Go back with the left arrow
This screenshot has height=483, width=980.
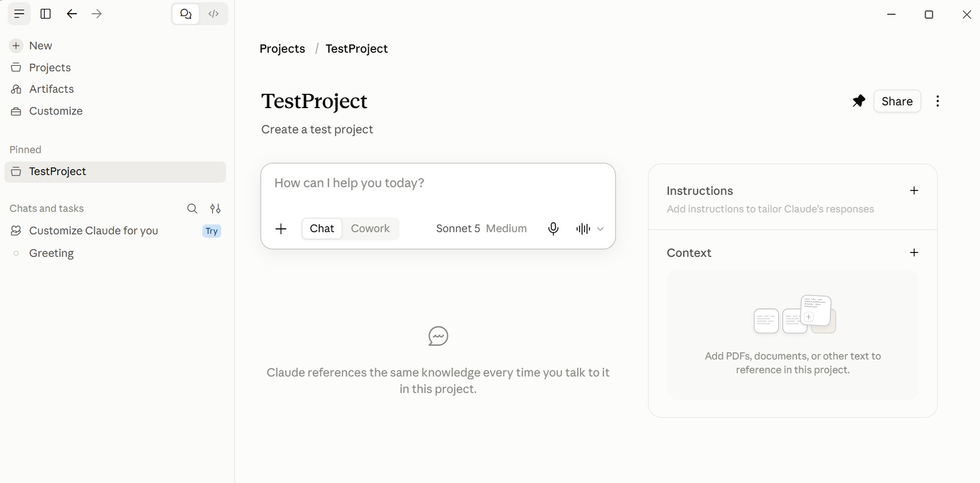click(x=72, y=14)
